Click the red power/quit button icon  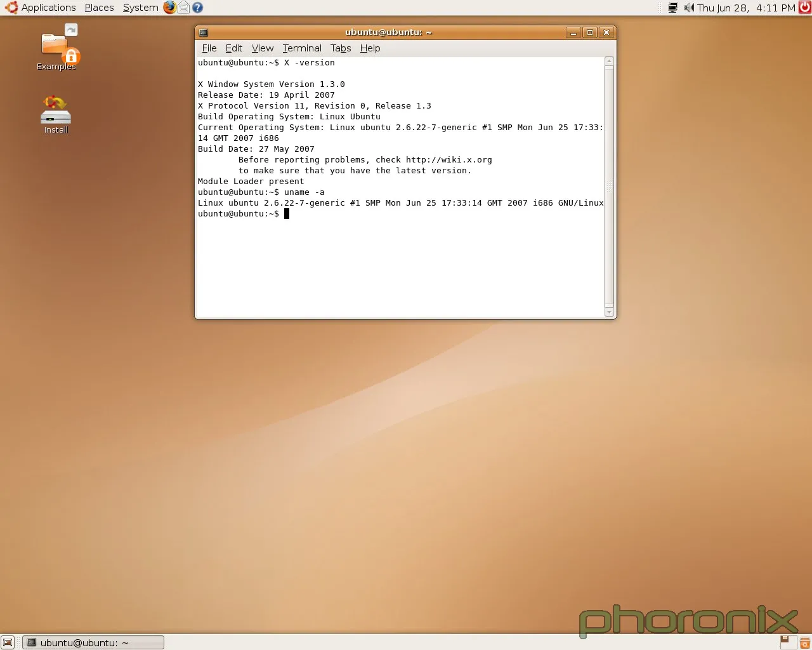pos(804,8)
